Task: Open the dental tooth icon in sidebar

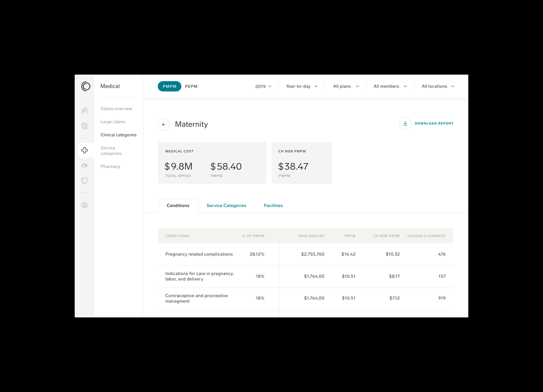Action: coord(85,181)
